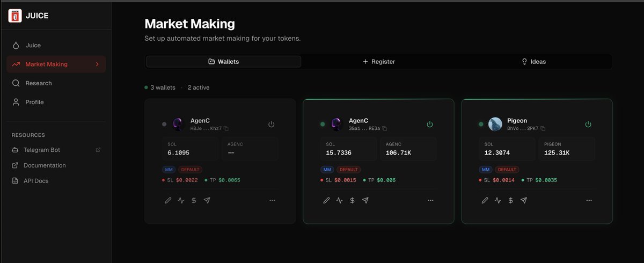The height and width of the screenshot is (263, 644).
Task: Switch to the Register tab
Action: click(x=378, y=62)
